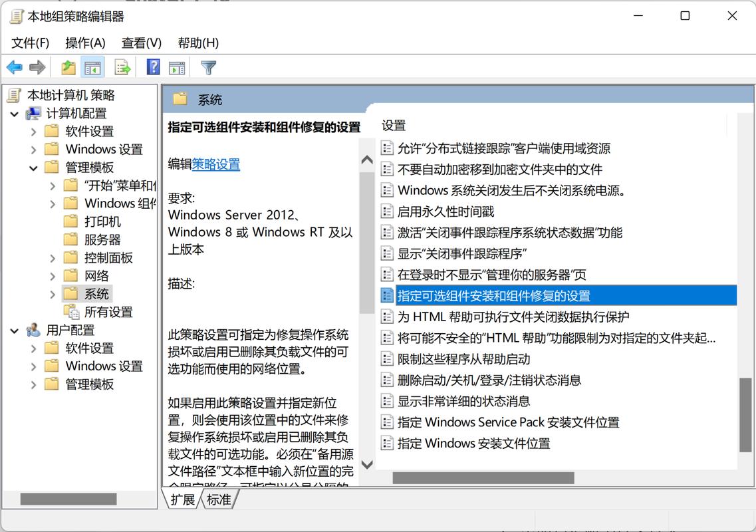Click the description pane scroll up arrow
The width and height of the screenshot is (756, 532).
pos(367,160)
